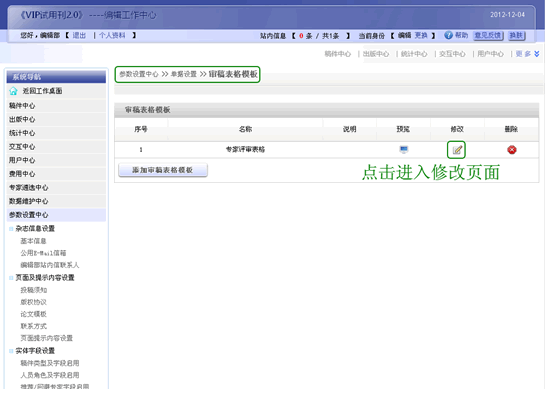Open 出版中心 in the top navigation

coord(376,54)
